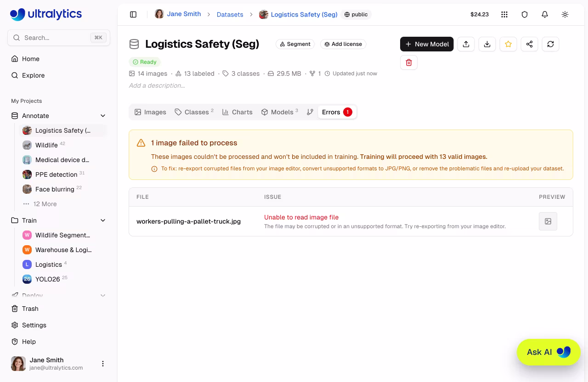Open notifications bell
Viewport: 588px width, 382px height.
(x=545, y=14)
